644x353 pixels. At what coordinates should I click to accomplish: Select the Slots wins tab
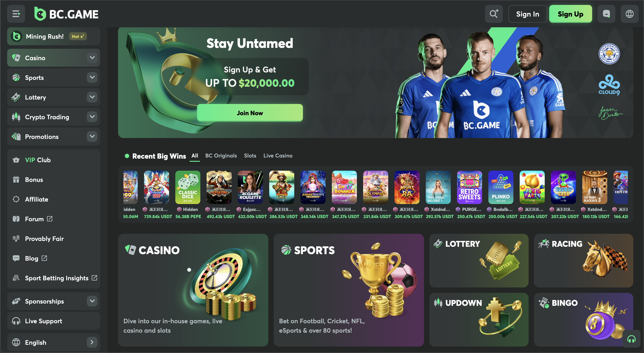pyautogui.click(x=250, y=156)
